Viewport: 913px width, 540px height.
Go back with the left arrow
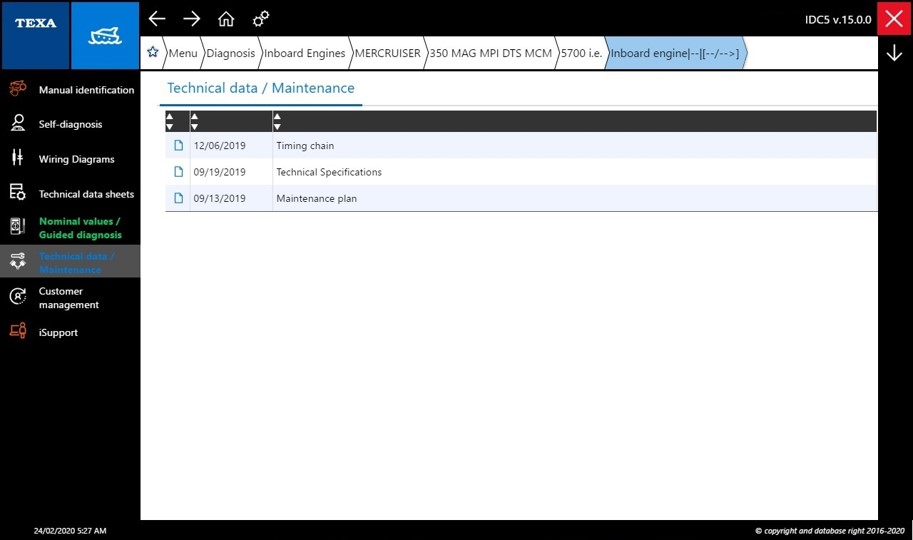pyautogui.click(x=157, y=19)
